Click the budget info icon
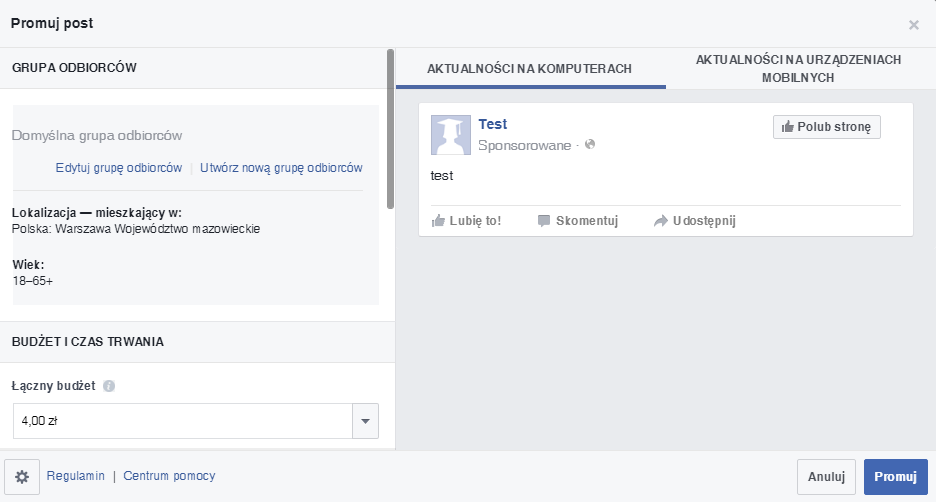Viewport: 936px width, 502px height. [x=109, y=386]
